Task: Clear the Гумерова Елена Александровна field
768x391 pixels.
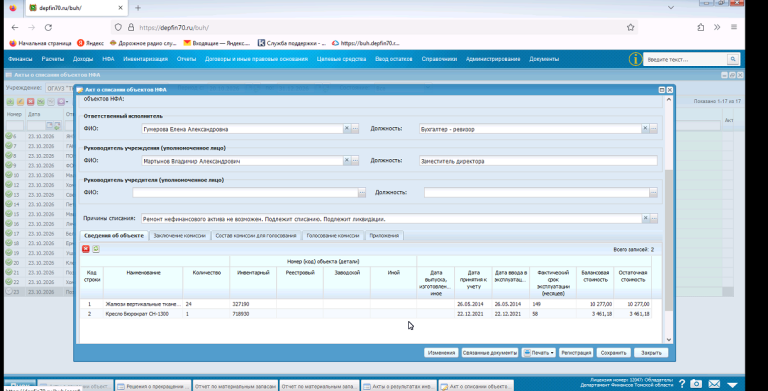Action: [347, 128]
